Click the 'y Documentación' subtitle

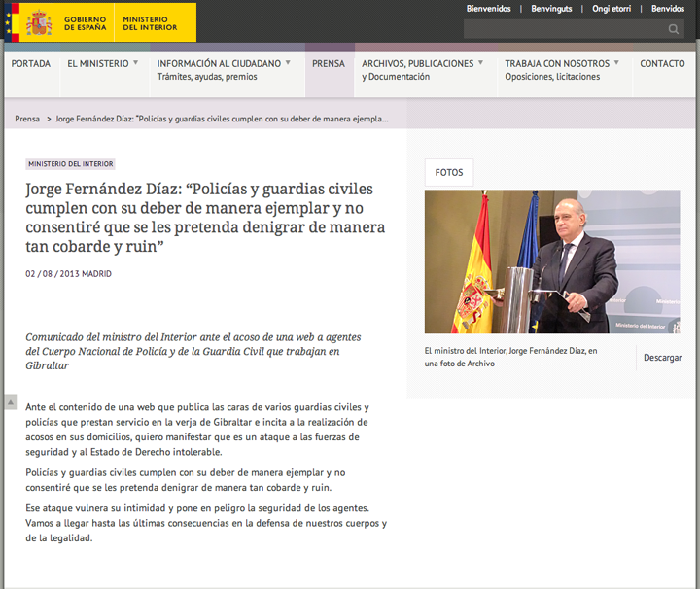(396, 77)
